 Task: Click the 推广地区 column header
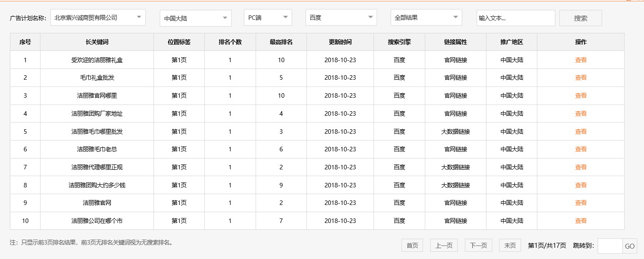(x=512, y=42)
